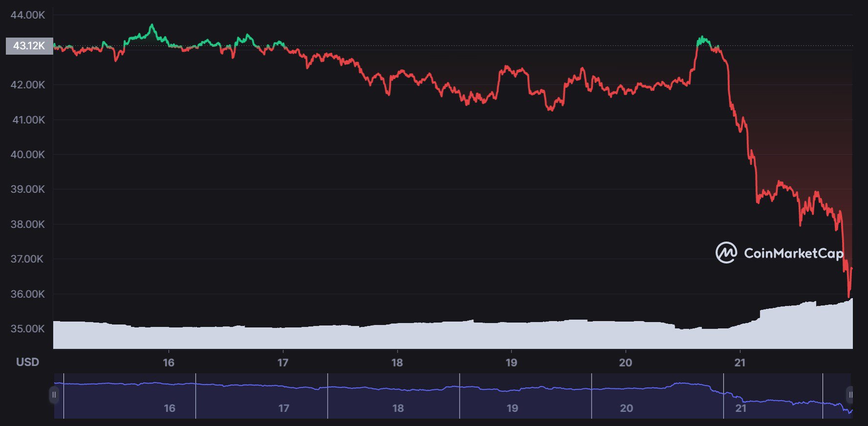868x426 pixels.
Task: Click the highest green peak near date 16
Action: coord(152,25)
